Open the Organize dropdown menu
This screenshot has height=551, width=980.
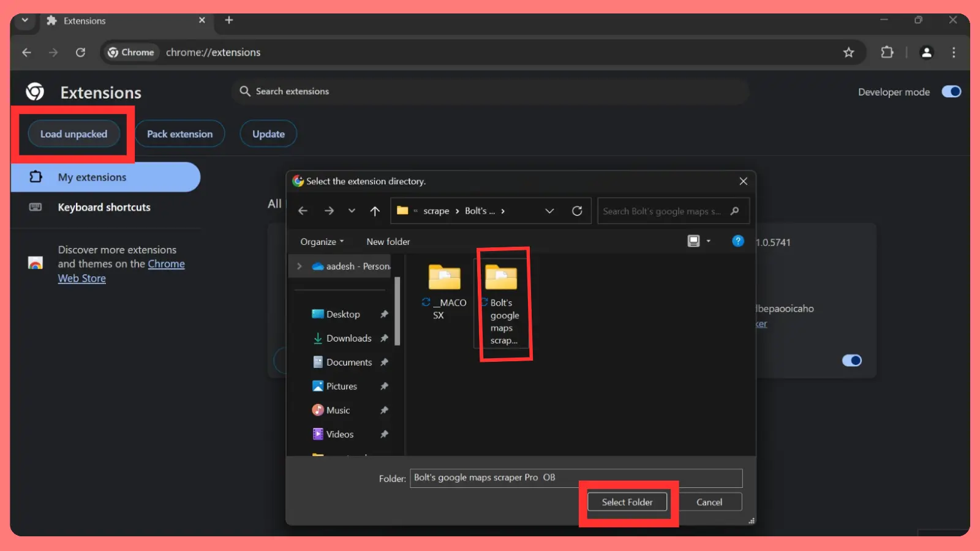point(322,242)
